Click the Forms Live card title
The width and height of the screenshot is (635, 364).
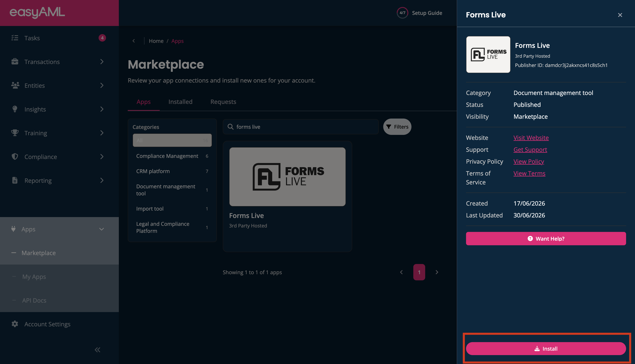click(x=246, y=216)
